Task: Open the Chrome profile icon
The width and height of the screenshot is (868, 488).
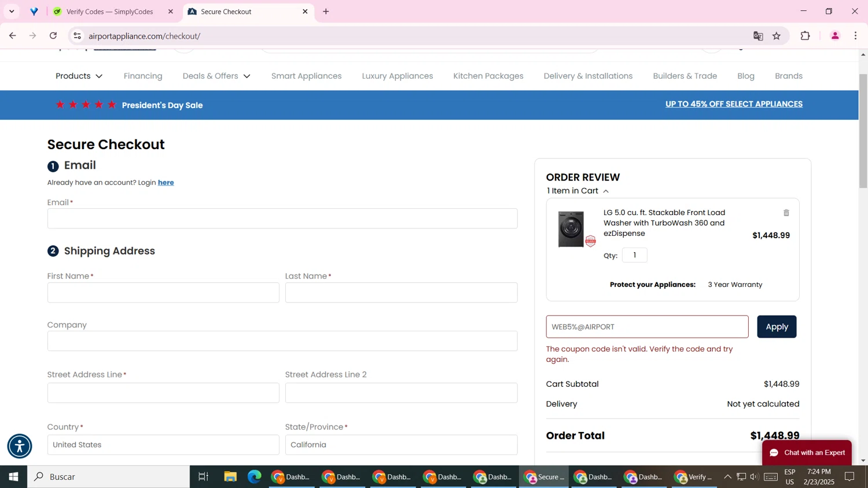Action: click(x=835, y=36)
